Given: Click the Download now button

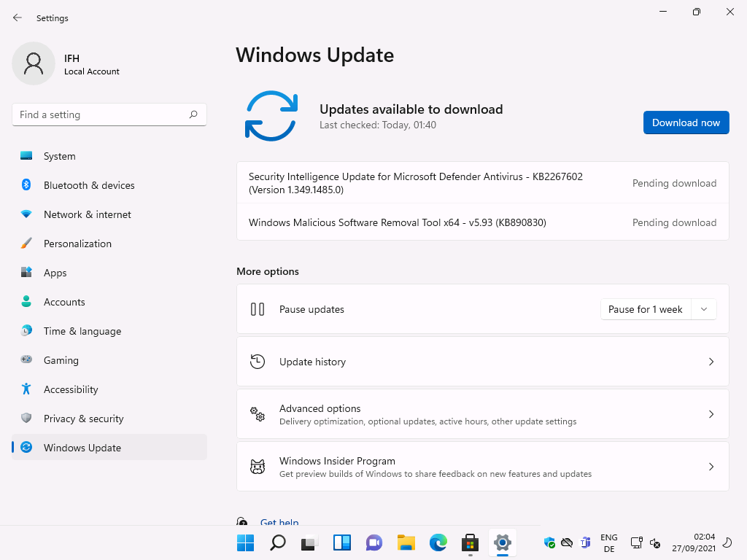Looking at the screenshot, I should (x=686, y=122).
